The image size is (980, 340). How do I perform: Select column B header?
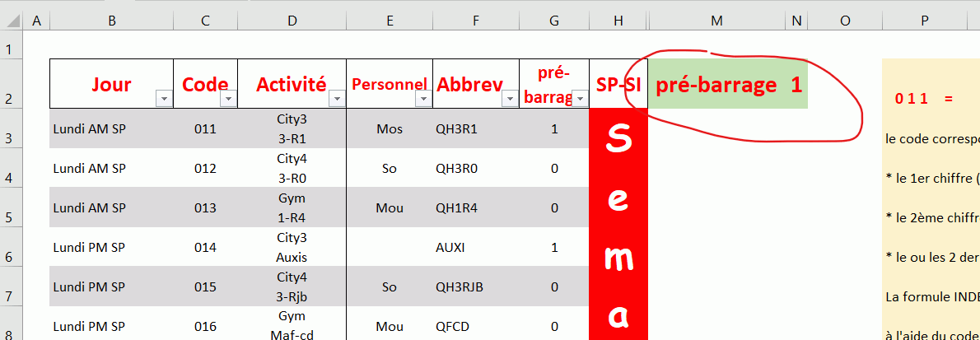pyautogui.click(x=111, y=21)
